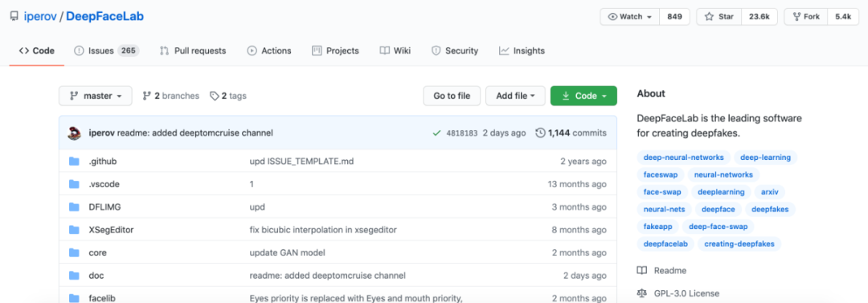Open commit 'update GAN model'
Image resolution: width=868 pixels, height=303 pixels.
point(287,252)
